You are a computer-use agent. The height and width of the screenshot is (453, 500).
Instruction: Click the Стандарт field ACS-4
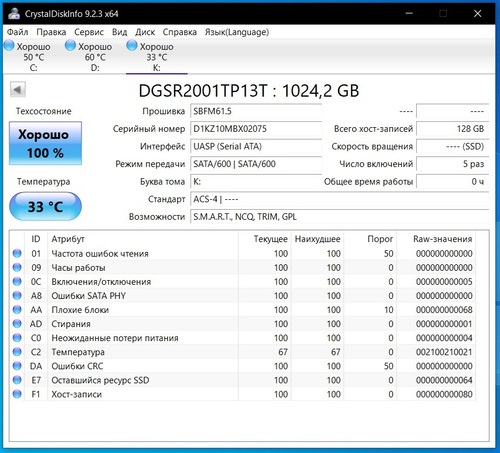[339, 199]
